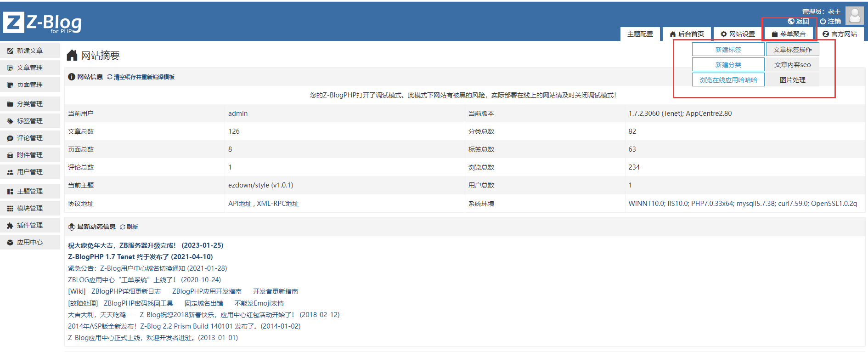Click the users icon for 用户管理
Viewport: 868px width, 352px height.
coord(10,172)
